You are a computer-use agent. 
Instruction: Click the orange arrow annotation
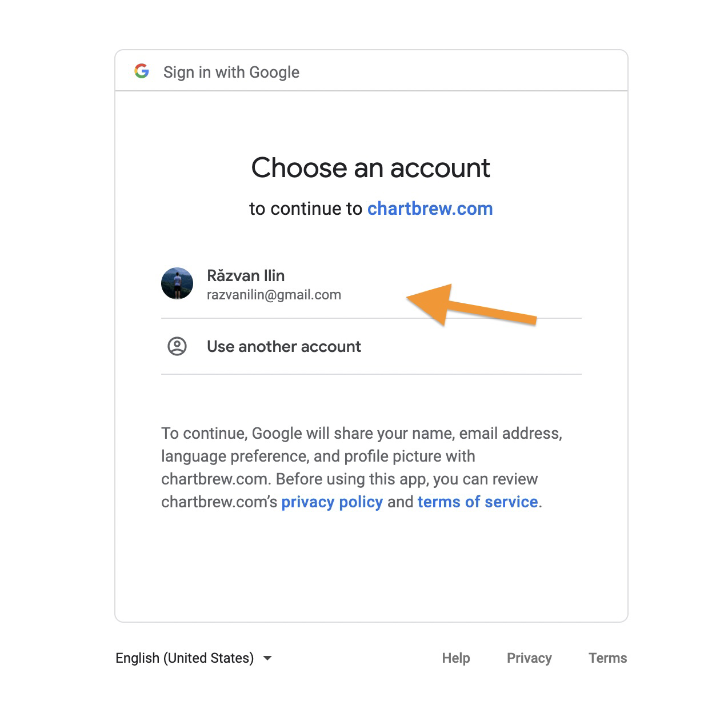tap(472, 306)
